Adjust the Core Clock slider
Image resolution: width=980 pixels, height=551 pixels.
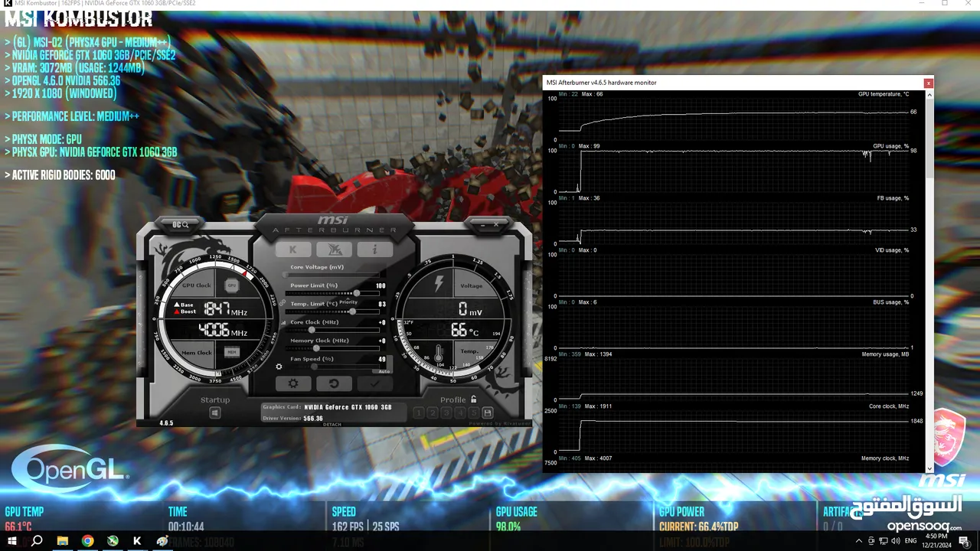(332, 330)
